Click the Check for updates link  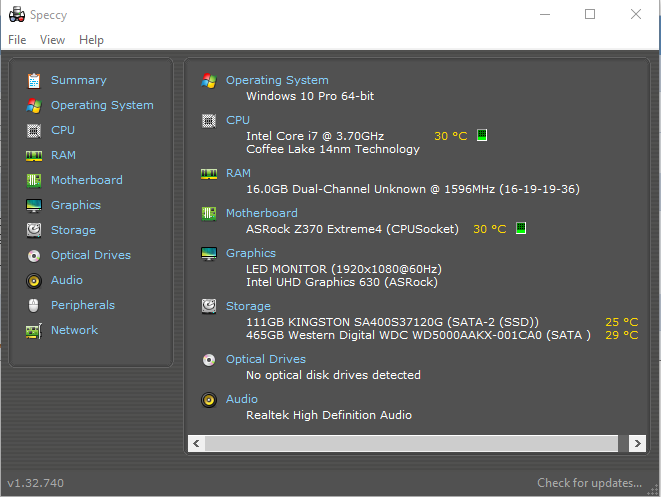589,483
